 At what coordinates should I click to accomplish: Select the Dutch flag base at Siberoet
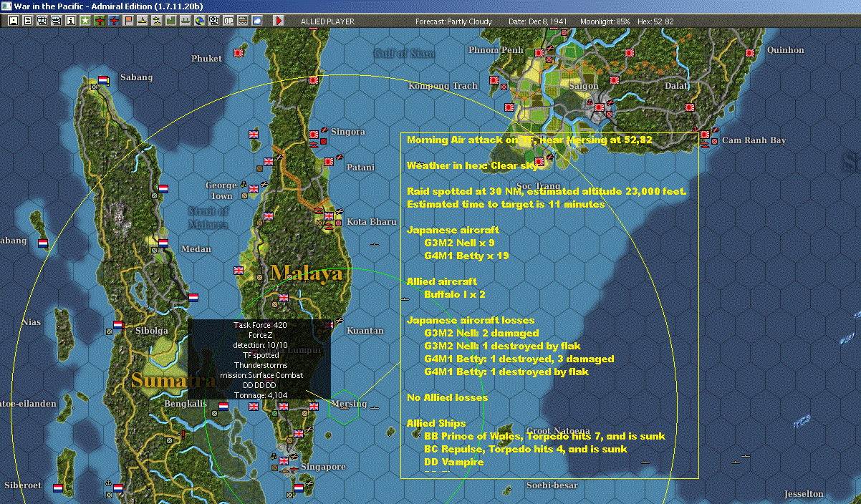click(58, 488)
